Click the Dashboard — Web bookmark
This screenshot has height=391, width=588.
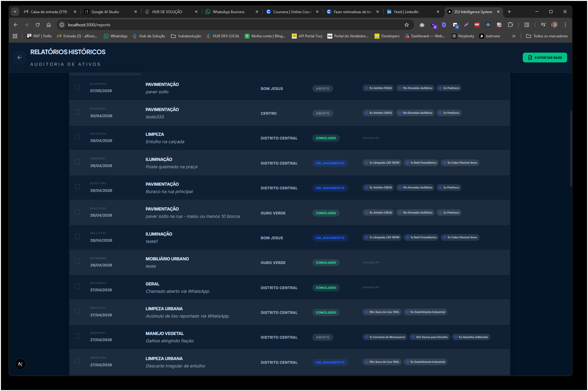pyautogui.click(x=425, y=36)
